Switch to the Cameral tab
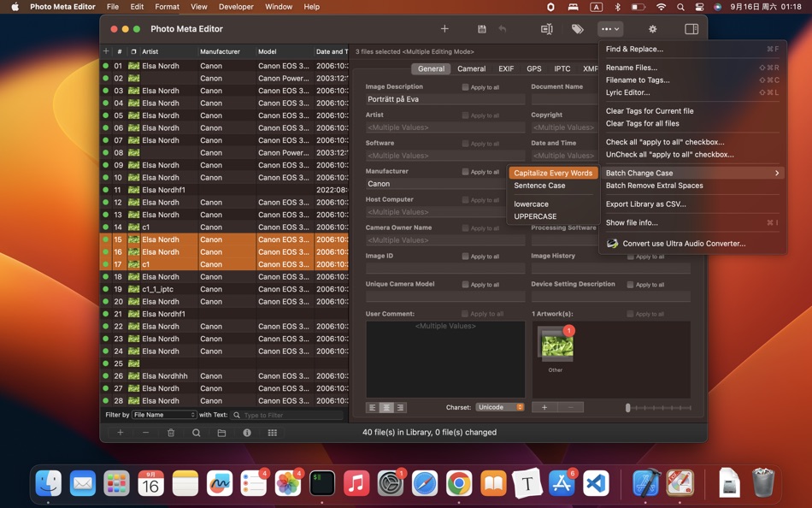Image resolution: width=812 pixels, height=508 pixels. point(471,68)
